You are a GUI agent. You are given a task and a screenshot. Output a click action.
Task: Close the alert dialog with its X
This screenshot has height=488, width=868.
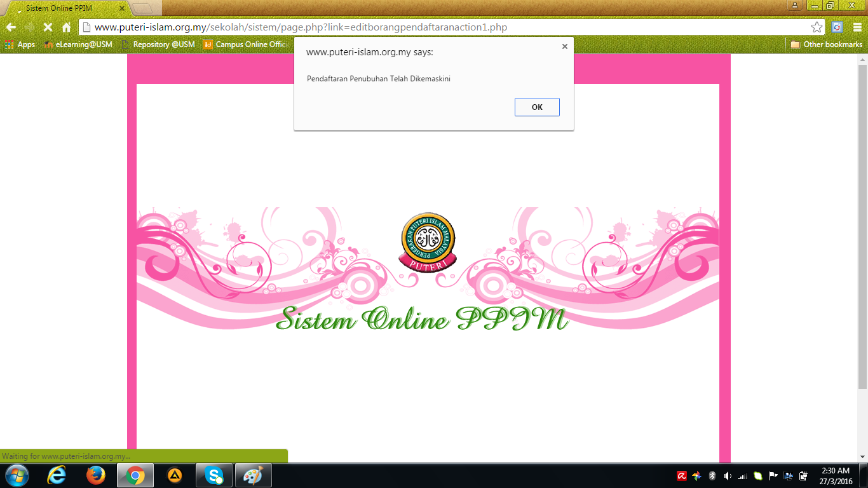[564, 46]
